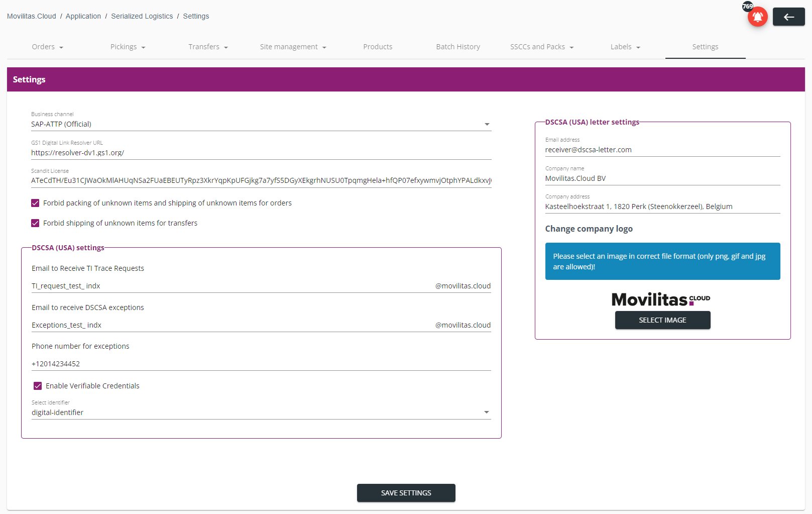Expand the SSCCs and Packs menu
The width and height of the screenshot is (812, 514).
542,47
